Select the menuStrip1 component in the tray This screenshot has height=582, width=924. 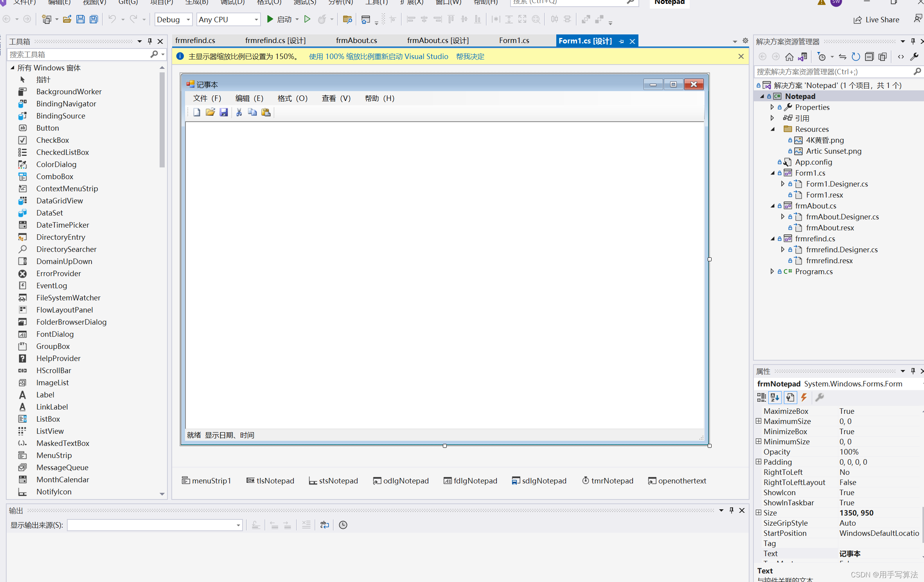[x=207, y=481]
